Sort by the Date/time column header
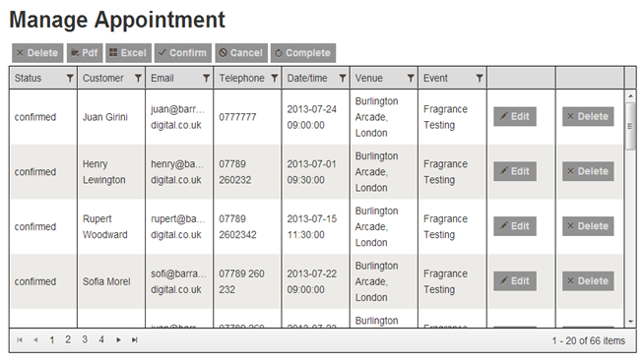 (307, 78)
